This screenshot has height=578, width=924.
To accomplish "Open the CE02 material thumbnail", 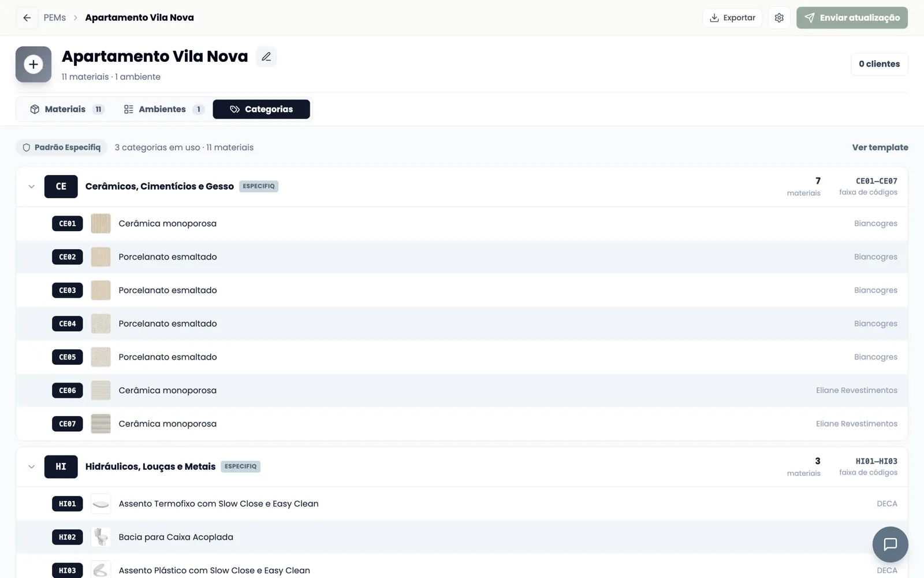I will pyautogui.click(x=100, y=257).
